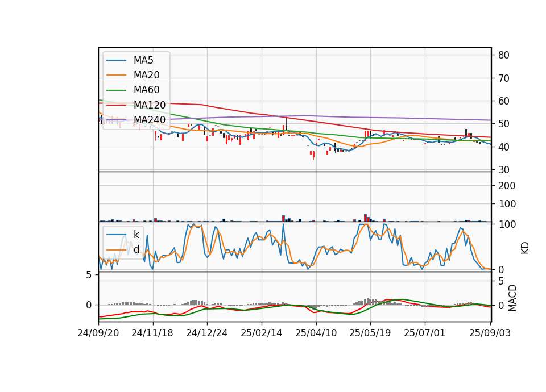The image size is (546, 392).
Task: Click the green MA60 legend line sample
Action: (x=116, y=90)
